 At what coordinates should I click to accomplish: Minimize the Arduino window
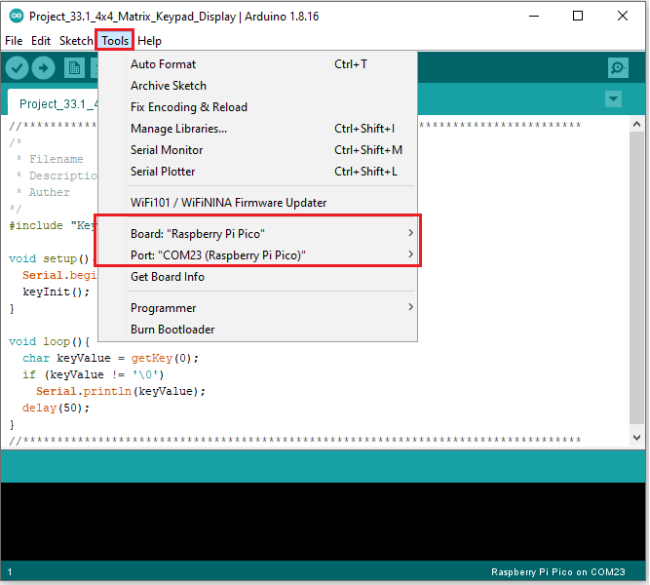click(534, 16)
